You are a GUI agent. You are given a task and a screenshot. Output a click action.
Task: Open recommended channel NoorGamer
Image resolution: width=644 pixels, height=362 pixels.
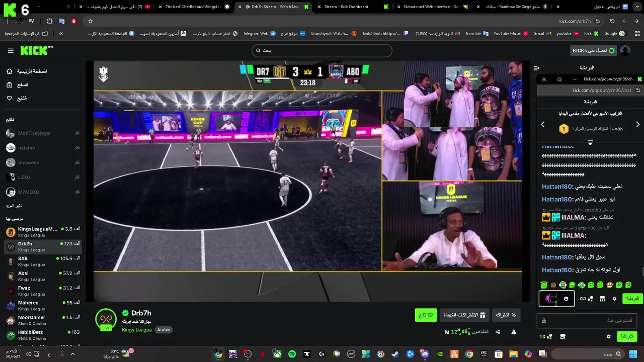pyautogui.click(x=43, y=320)
